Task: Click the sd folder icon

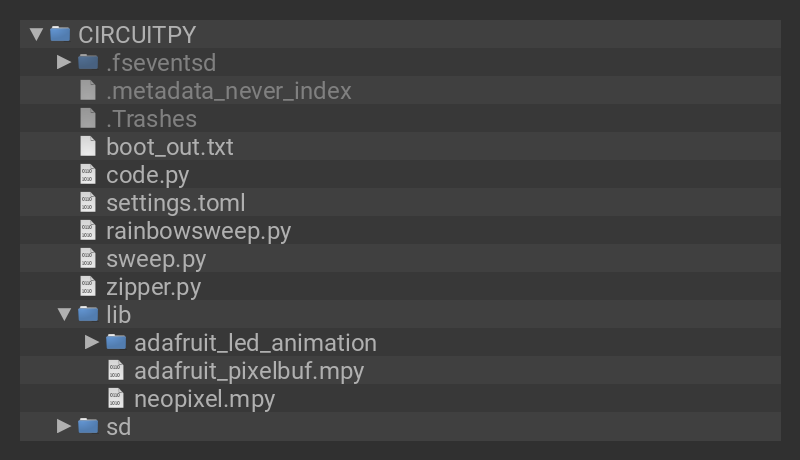Action: click(88, 427)
